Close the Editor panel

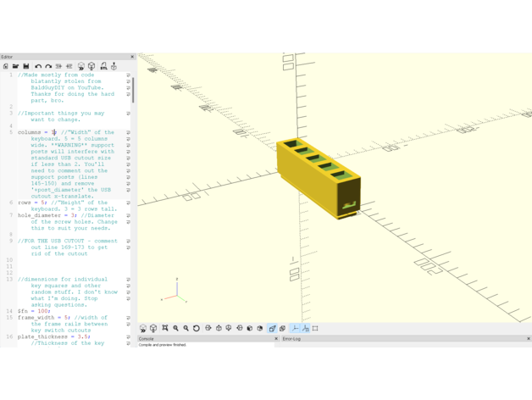click(x=132, y=57)
